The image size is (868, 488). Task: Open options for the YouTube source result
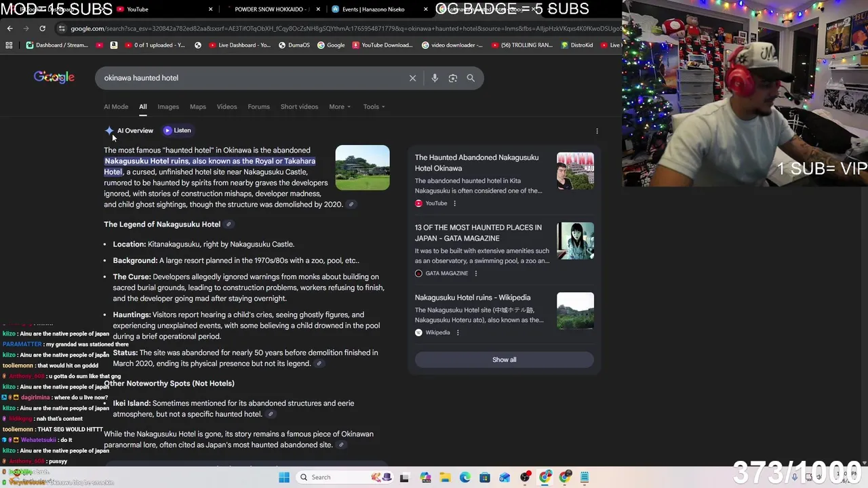pyautogui.click(x=454, y=203)
